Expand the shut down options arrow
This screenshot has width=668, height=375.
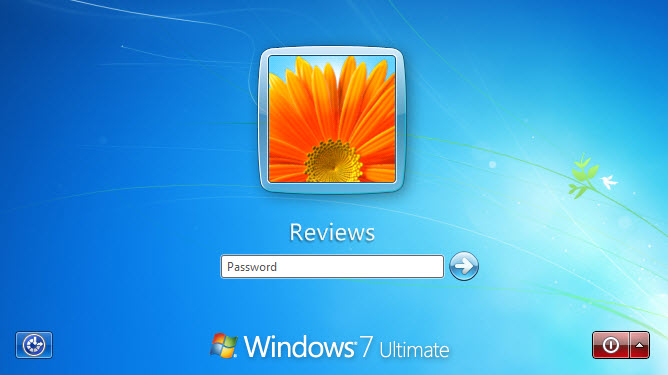[x=639, y=345]
